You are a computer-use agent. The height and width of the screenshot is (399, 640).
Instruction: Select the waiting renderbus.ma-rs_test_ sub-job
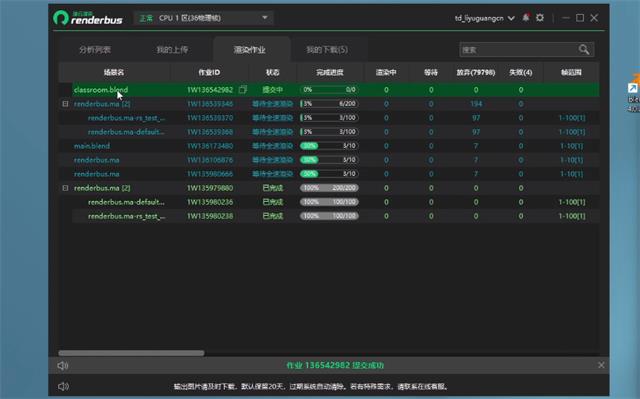point(127,118)
